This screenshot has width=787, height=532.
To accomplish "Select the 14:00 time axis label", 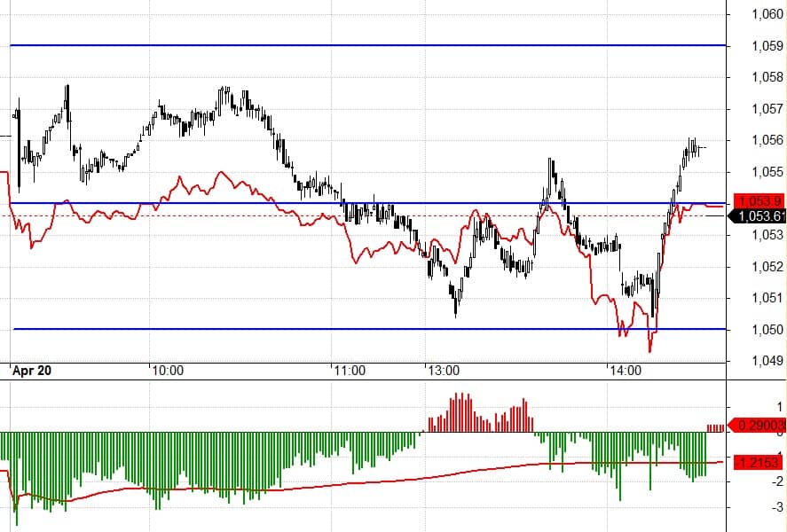I will tap(625, 372).
